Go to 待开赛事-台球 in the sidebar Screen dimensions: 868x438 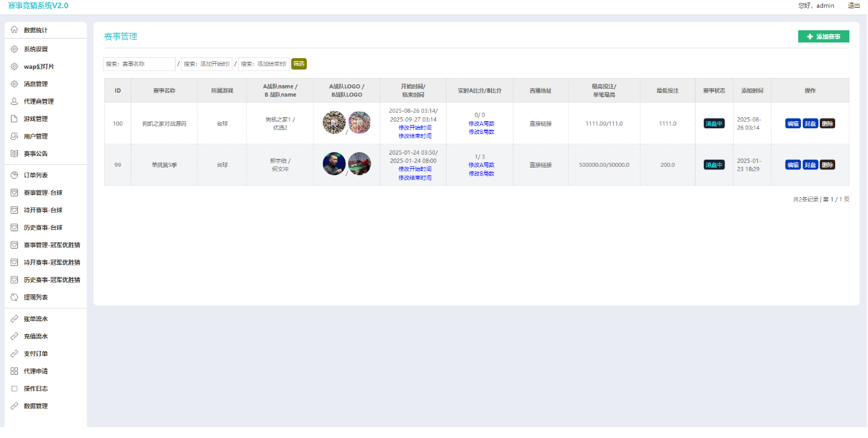(x=42, y=210)
